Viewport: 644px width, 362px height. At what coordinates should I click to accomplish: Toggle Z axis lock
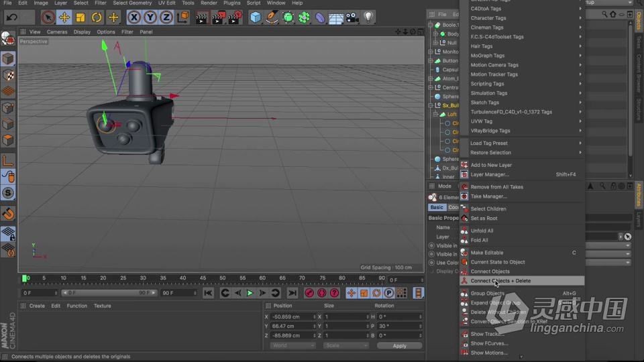point(166,17)
